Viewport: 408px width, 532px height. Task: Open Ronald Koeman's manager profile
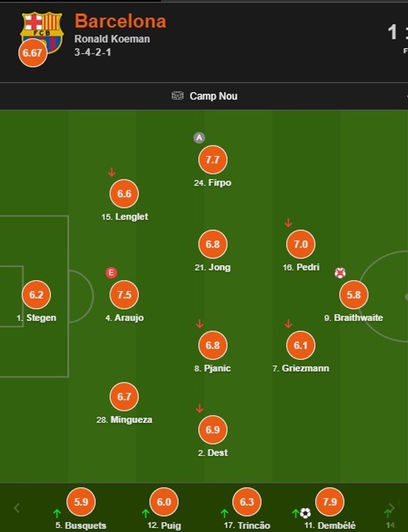[x=112, y=39]
